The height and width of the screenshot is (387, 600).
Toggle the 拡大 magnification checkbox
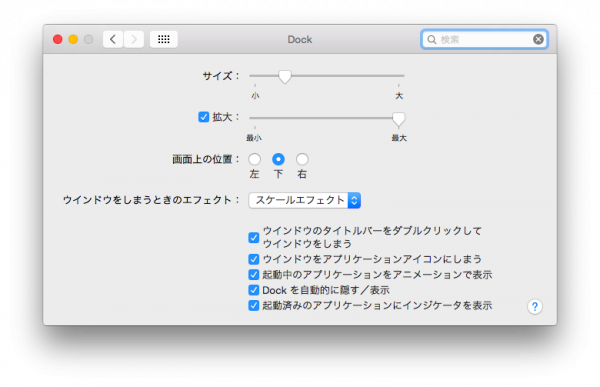pyautogui.click(x=204, y=117)
